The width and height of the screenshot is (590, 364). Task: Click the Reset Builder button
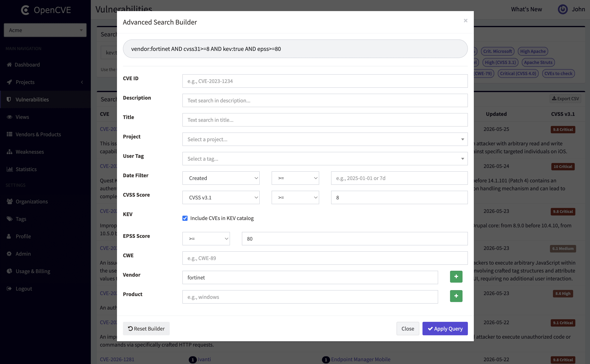pos(146,329)
